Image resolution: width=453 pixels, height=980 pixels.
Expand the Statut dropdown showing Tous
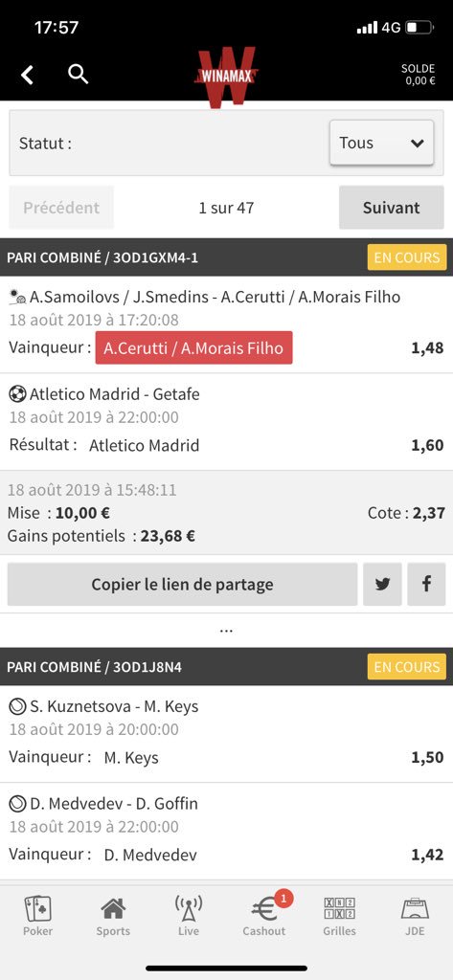[382, 144]
